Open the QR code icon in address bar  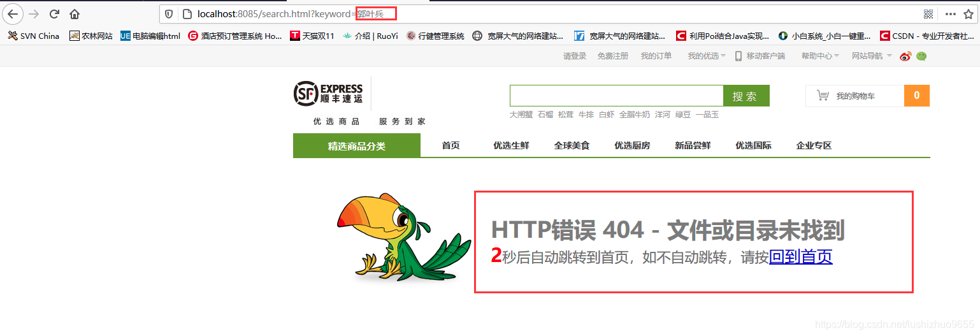(x=928, y=13)
